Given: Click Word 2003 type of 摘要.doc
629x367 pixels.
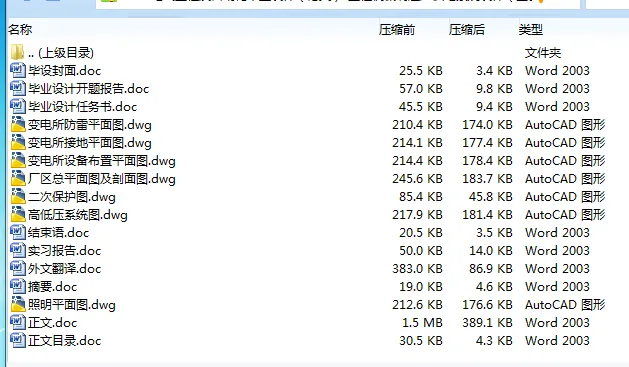Looking at the screenshot, I should coord(557,287).
